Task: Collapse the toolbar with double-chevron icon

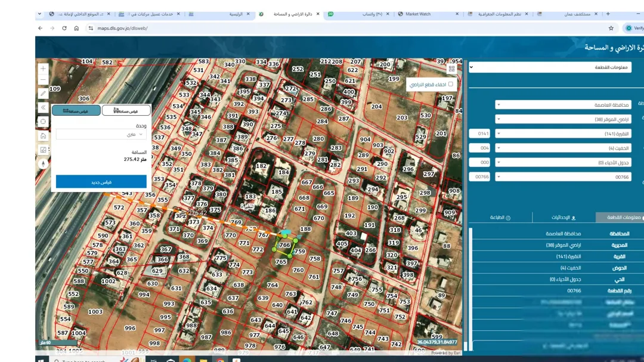Action: click(x=43, y=108)
